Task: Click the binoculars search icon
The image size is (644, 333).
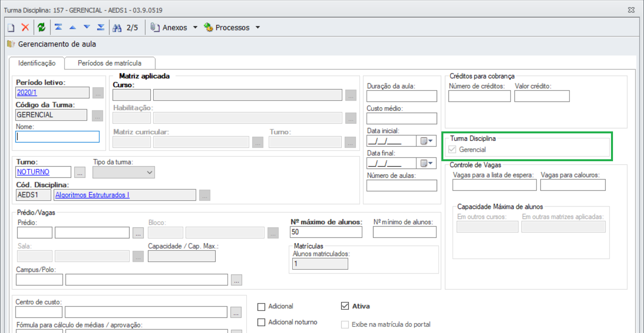Action: click(x=117, y=28)
